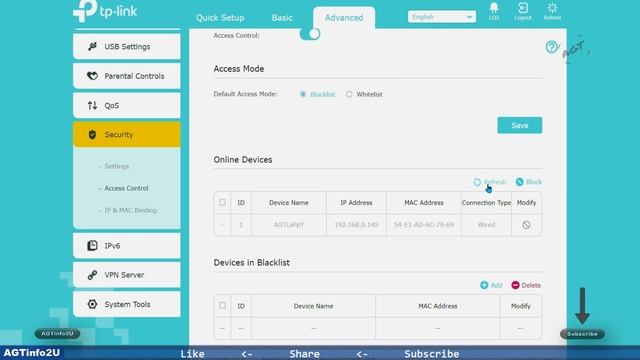Click the Block icon above Online Devices
Image resolution: width=640 pixels, height=360 pixels.
point(519,182)
